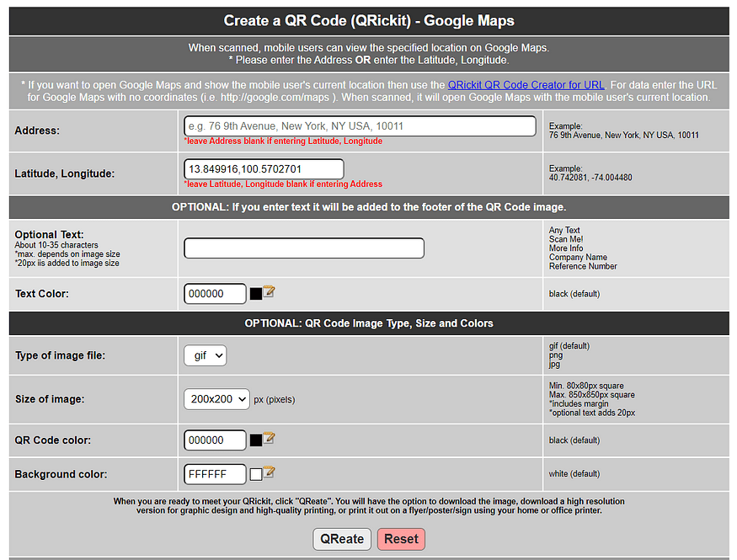Open the QR Code color picker icon
The height and width of the screenshot is (560, 737).
(x=270, y=439)
